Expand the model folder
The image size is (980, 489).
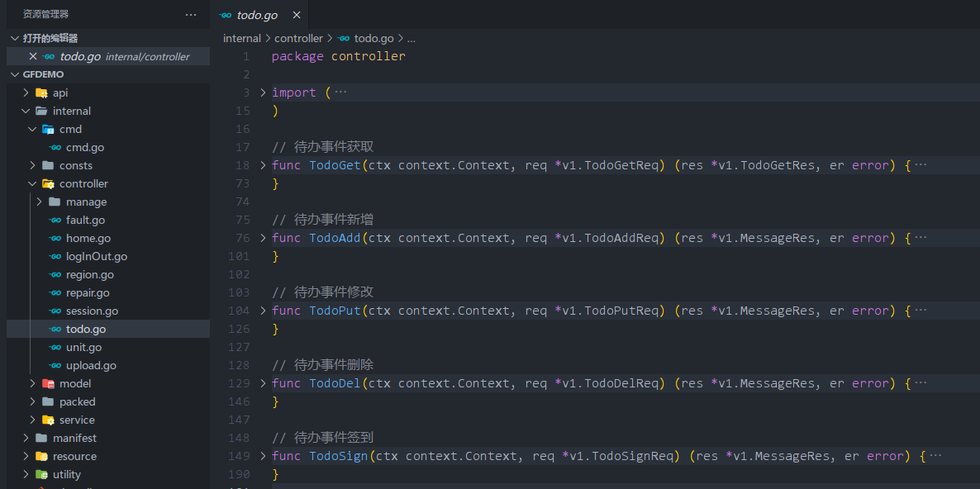coord(32,382)
